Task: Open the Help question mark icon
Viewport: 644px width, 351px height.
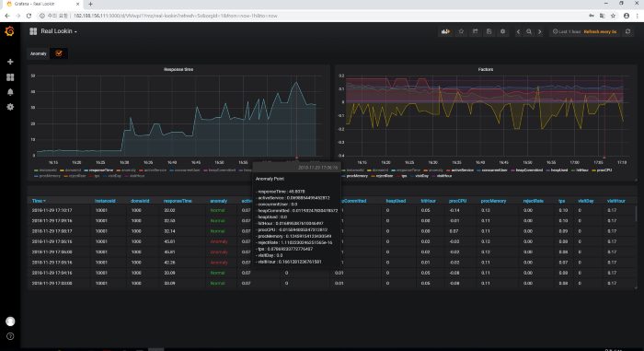Action: tap(10, 336)
